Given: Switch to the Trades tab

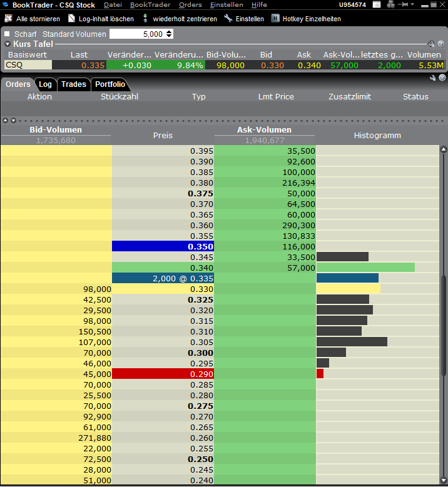Looking at the screenshot, I should [73, 84].
